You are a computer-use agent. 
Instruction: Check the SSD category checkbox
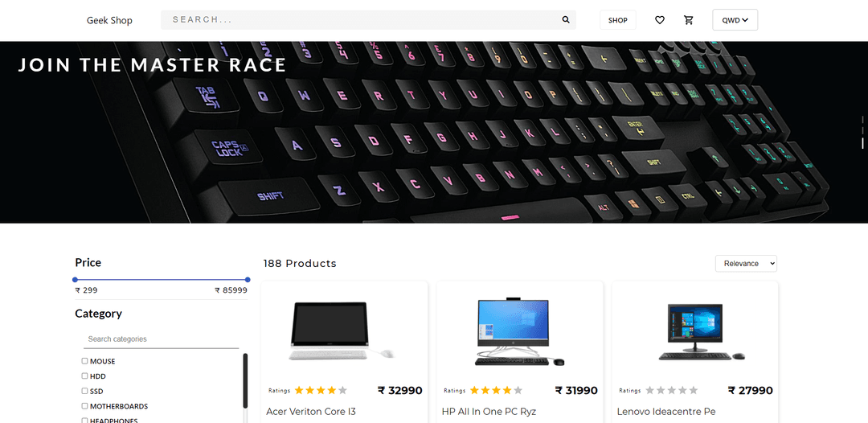click(x=84, y=391)
